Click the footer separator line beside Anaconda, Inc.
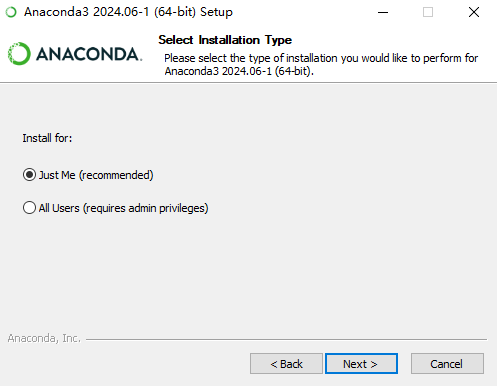Image resolution: width=497 pixels, height=386 pixels. point(286,339)
